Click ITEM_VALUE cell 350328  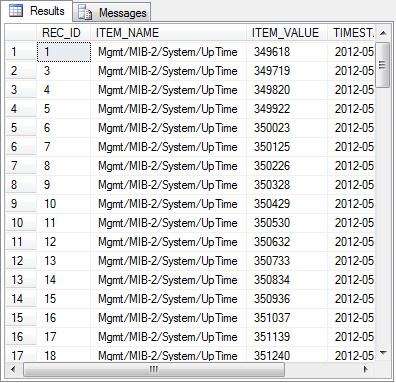click(x=287, y=185)
